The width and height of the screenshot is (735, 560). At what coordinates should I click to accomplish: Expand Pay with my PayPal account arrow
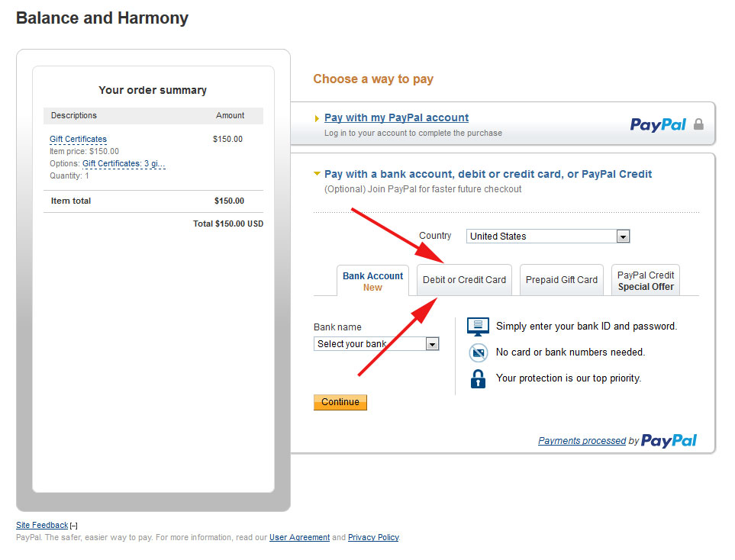[x=318, y=118]
